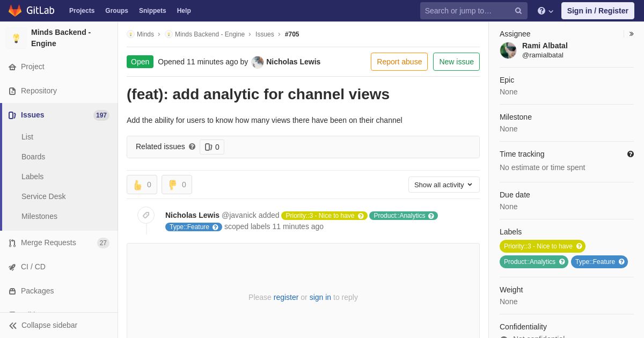Open Milestones in sidebar

pos(39,216)
